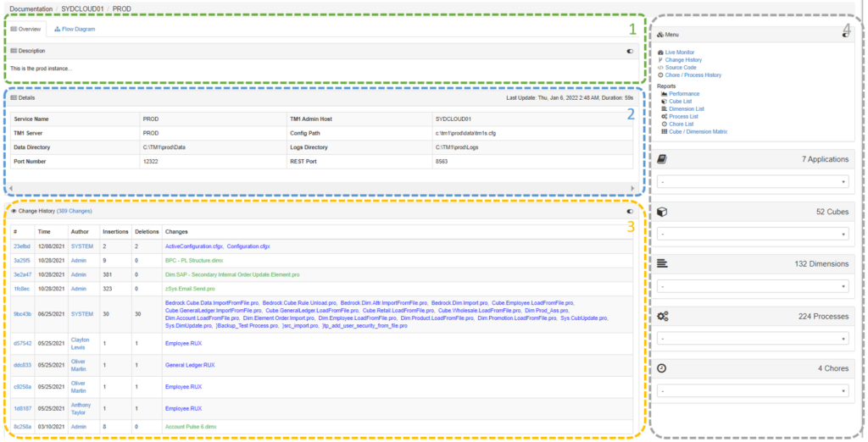Screen dimensions: 868x442
Task: Open the Applications dropdown
Action: (x=753, y=182)
